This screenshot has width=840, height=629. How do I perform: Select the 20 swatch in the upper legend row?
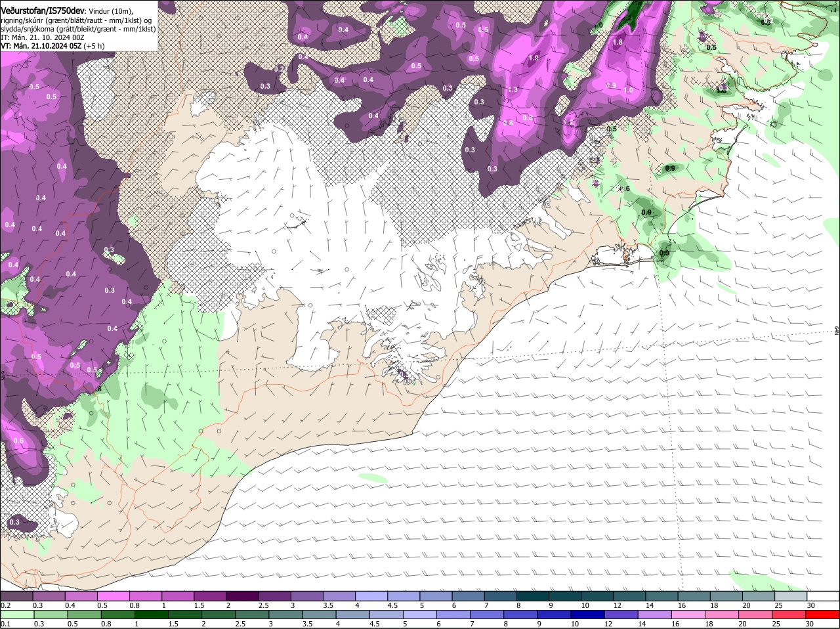(x=759, y=596)
